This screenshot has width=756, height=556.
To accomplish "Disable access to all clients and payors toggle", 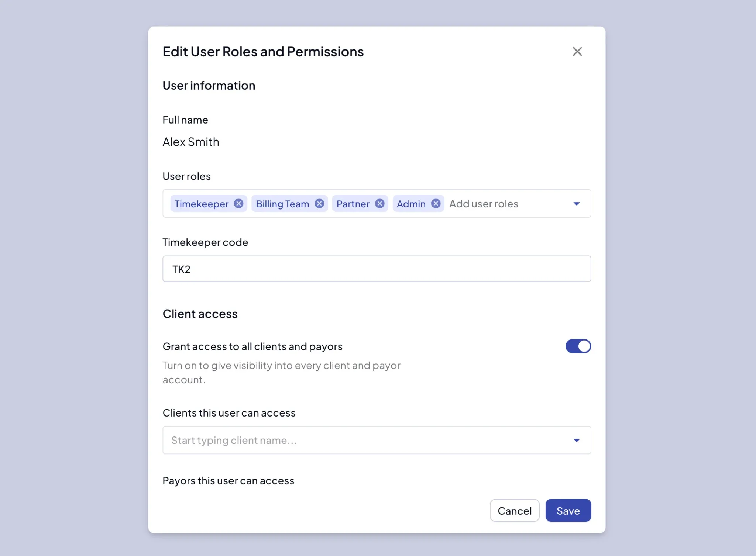I will (578, 346).
